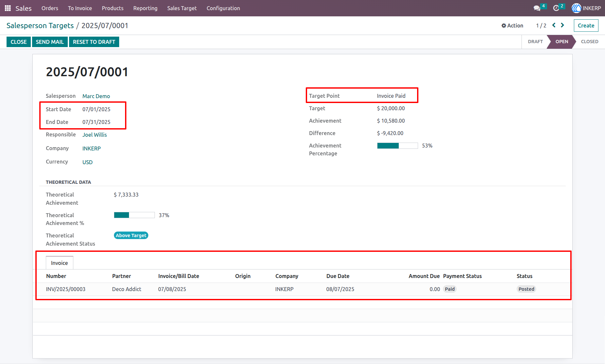The height and width of the screenshot is (364, 605).
Task: Click the Above Target status badge
Action: (x=131, y=235)
